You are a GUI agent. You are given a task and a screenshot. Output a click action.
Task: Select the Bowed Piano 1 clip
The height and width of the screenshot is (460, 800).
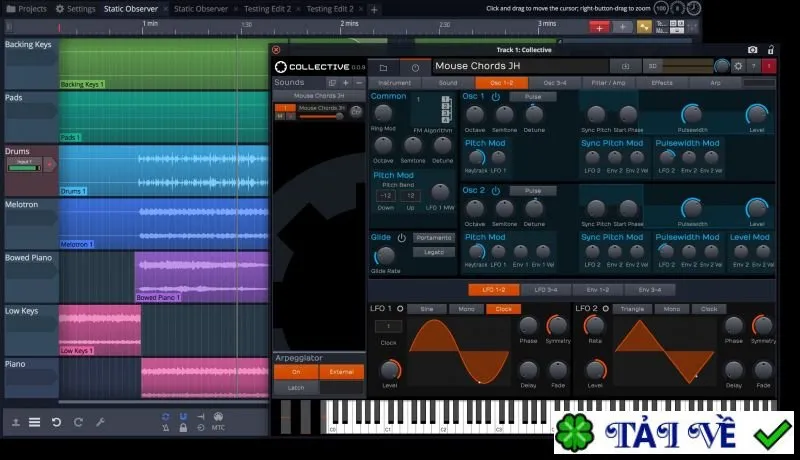(x=202, y=277)
